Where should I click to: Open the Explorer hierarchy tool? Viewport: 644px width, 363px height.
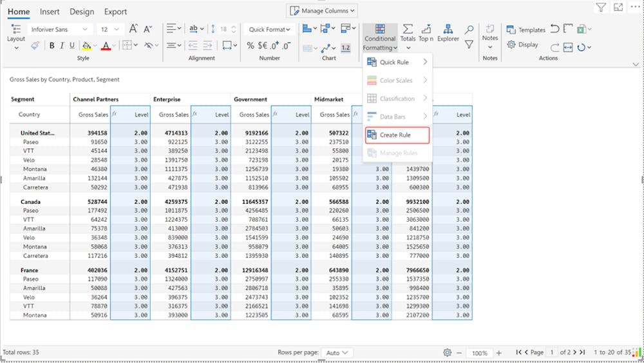point(448,33)
